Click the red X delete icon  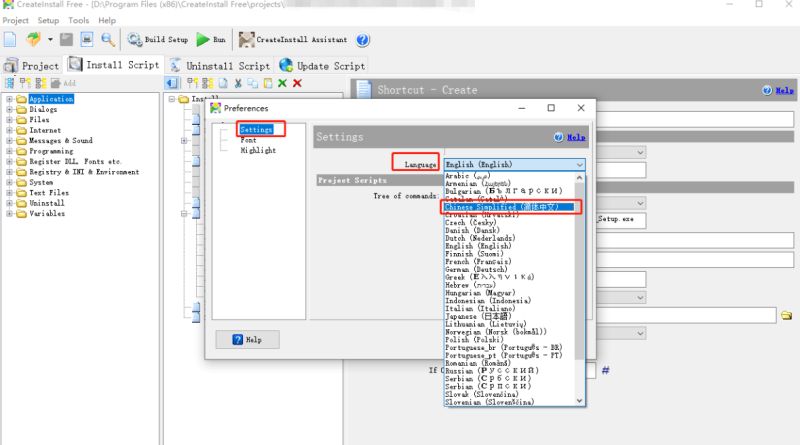click(x=298, y=83)
